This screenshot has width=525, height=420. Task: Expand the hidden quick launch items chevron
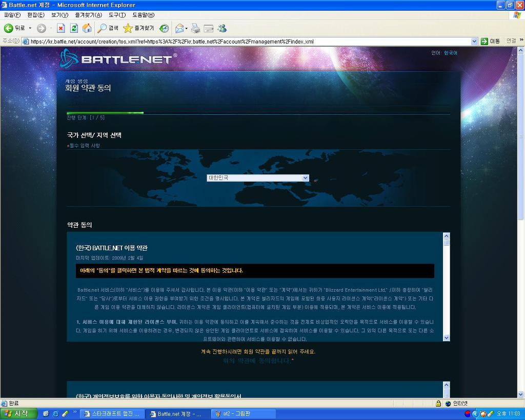[x=75, y=412]
